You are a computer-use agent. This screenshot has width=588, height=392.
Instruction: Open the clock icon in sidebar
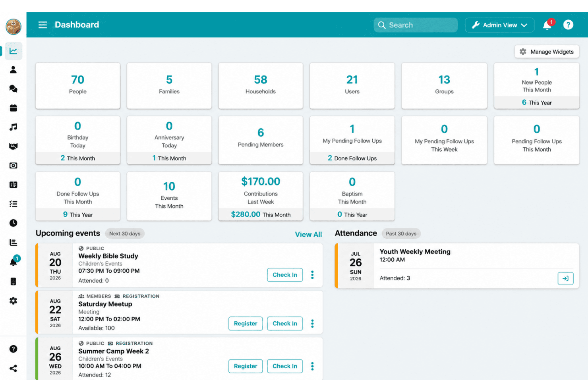[13, 223]
